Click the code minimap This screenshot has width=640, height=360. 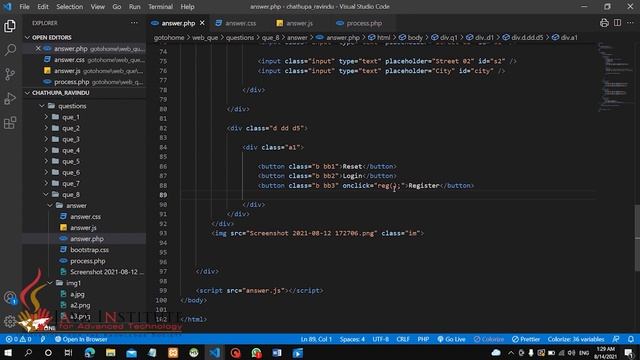click(x=616, y=78)
